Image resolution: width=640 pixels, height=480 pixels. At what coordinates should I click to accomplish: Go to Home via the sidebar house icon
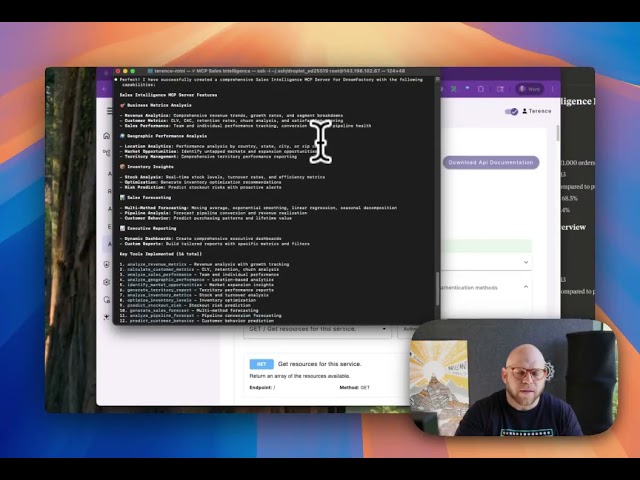[x=107, y=136]
